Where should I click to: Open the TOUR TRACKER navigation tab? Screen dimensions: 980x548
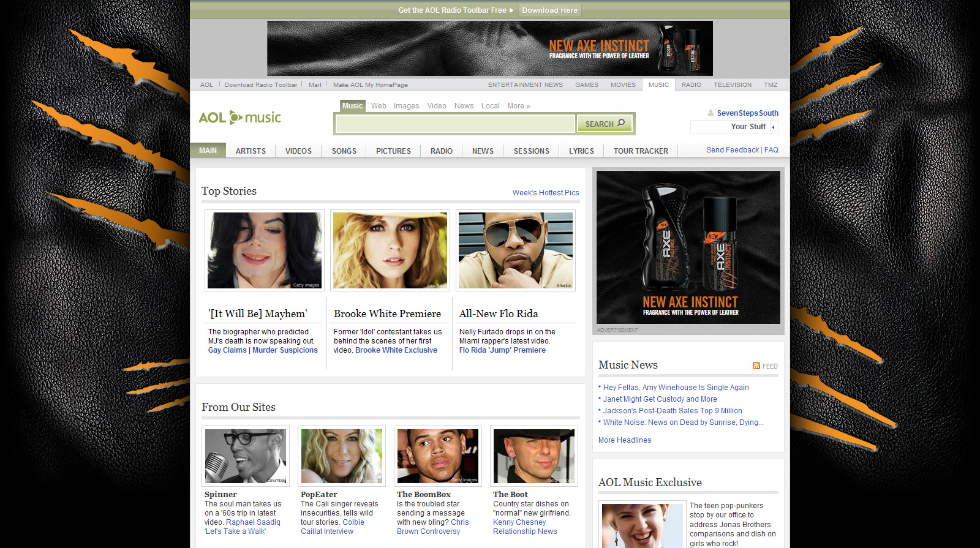[641, 151]
